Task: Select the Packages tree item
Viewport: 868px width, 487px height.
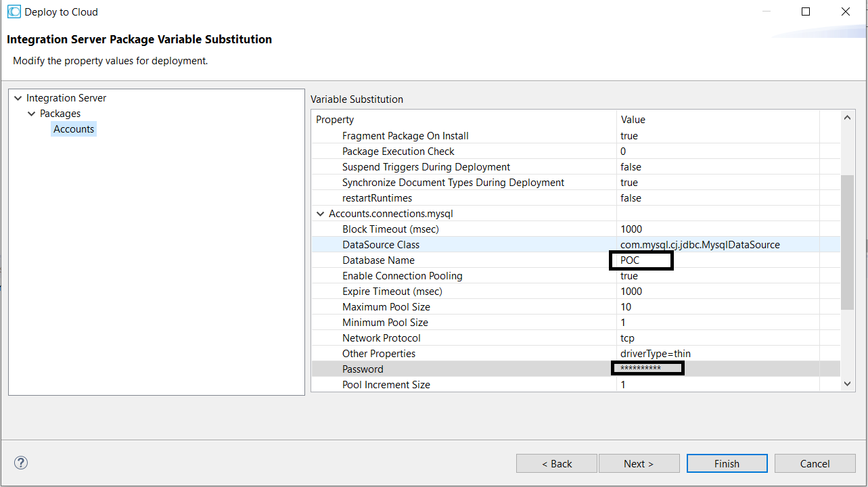Action: point(60,114)
